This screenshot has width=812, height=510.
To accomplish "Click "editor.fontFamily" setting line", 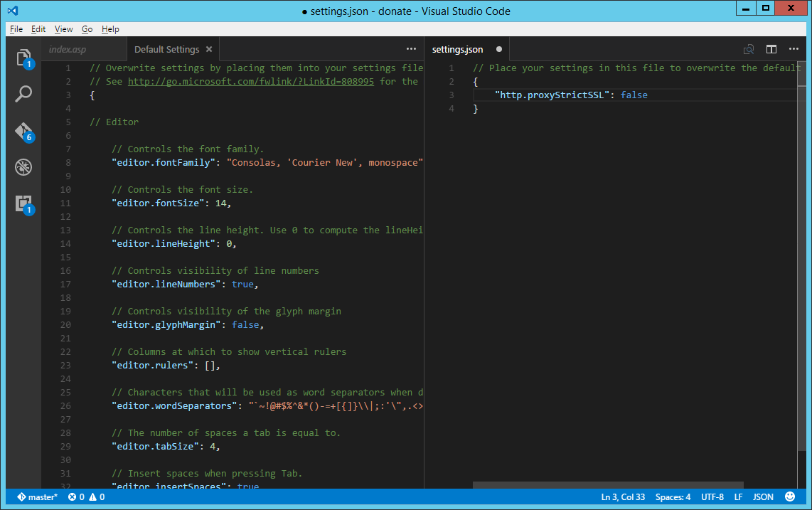I will (267, 163).
